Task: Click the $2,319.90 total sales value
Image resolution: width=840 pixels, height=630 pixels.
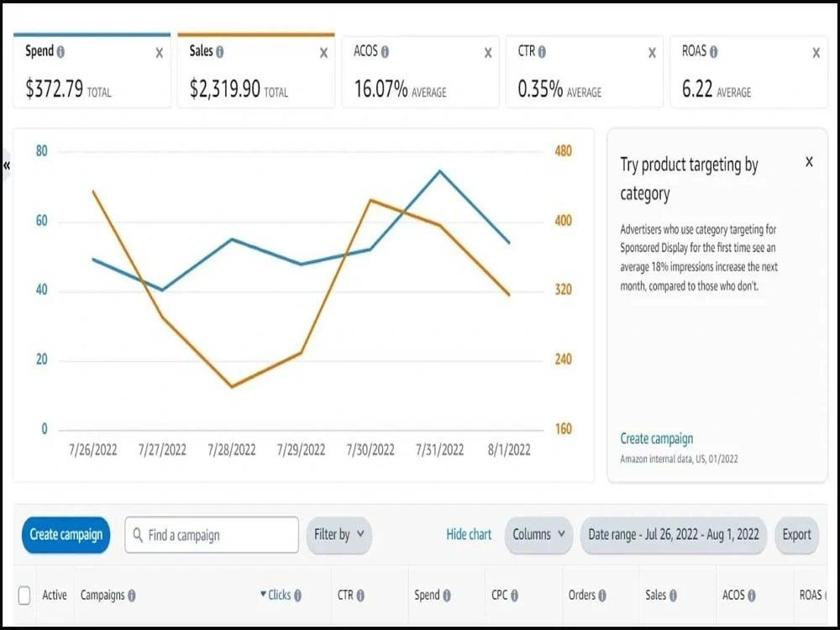Action: coord(225,89)
